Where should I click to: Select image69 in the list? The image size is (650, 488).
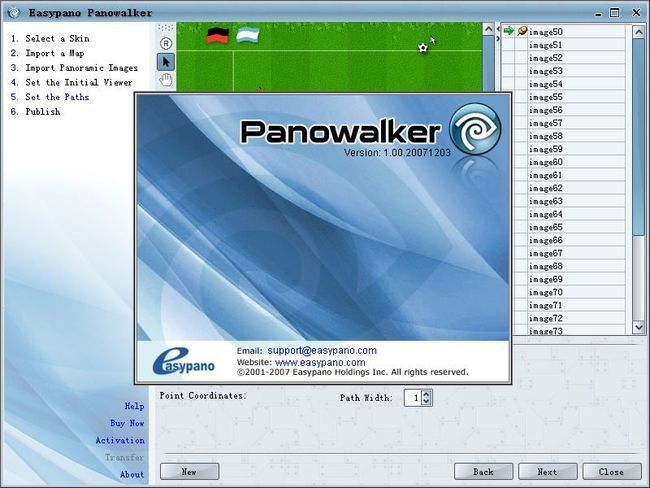tap(576, 279)
